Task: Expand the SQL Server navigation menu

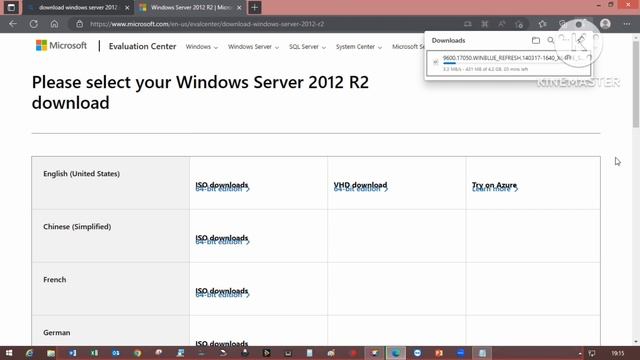Action: 307,47
